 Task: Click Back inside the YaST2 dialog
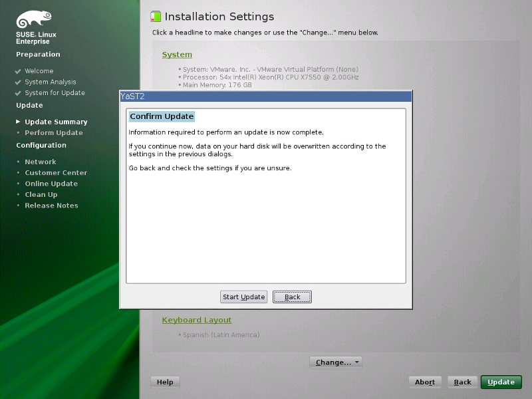click(292, 297)
